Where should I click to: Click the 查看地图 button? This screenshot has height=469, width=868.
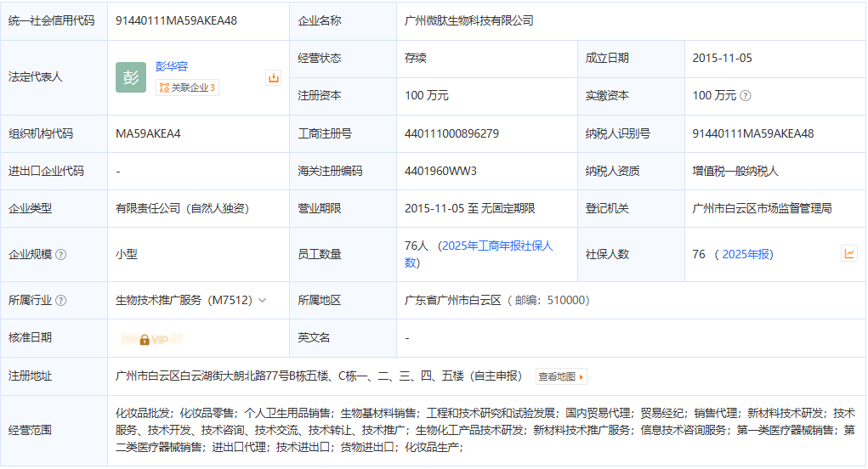tap(561, 376)
